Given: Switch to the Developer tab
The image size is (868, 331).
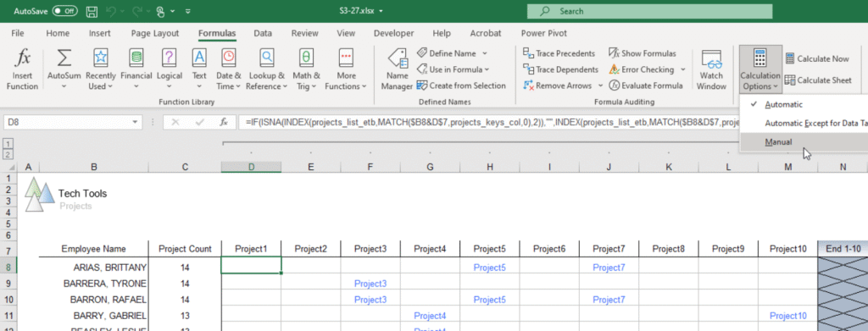Looking at the screenshot, I should [393, 33].
